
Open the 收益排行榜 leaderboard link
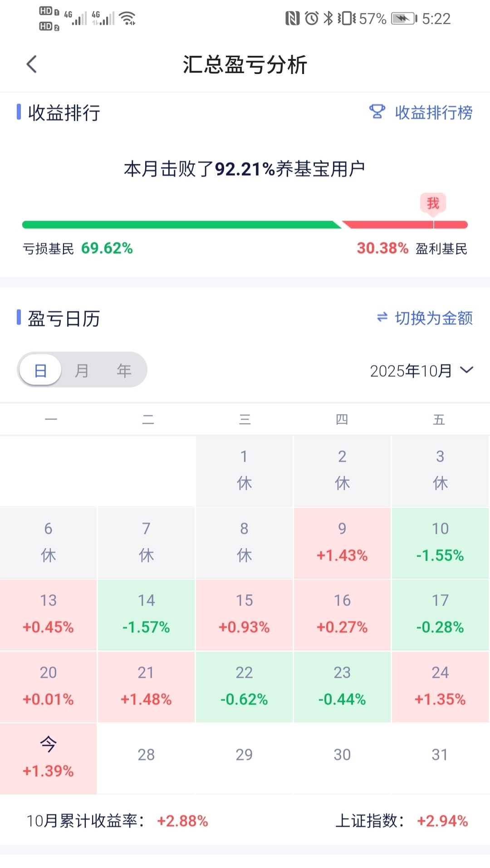433,113
